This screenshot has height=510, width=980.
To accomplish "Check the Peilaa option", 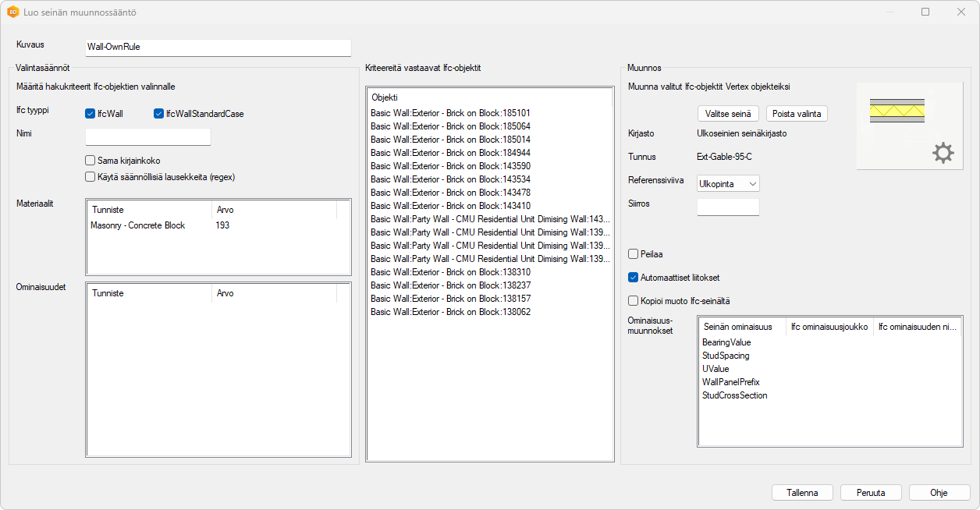I will pyautogui.click(x=634, y=254).
